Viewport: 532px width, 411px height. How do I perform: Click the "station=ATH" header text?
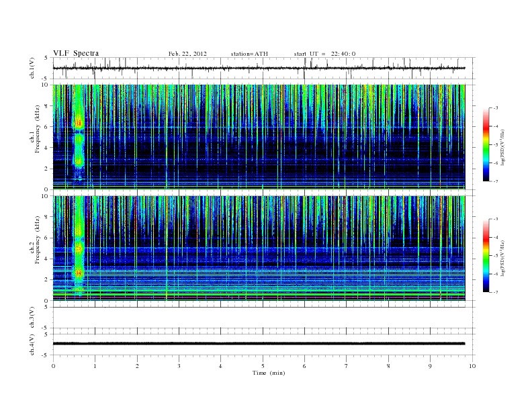(249, 54)
